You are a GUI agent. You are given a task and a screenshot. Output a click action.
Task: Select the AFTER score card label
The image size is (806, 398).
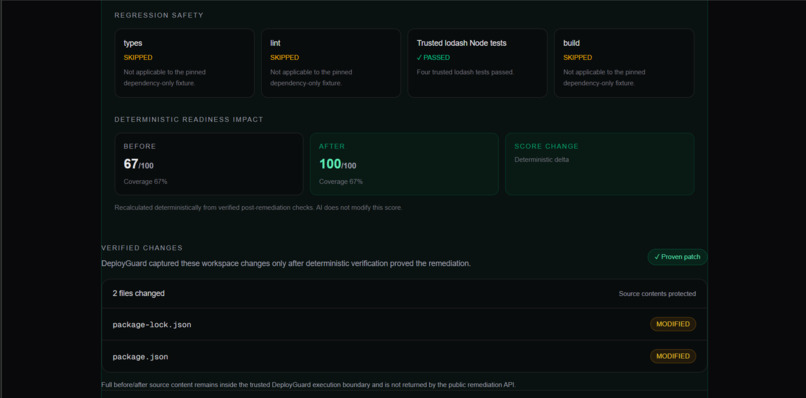point(332,146)
